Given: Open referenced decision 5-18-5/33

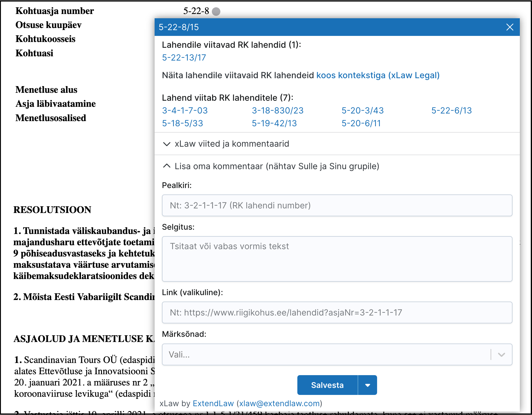Looking at the screenshot, I should pos(182,123).
